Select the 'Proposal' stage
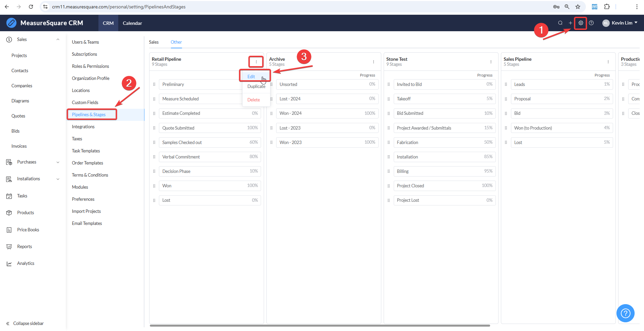644x331 pixels. coord(562,99)
